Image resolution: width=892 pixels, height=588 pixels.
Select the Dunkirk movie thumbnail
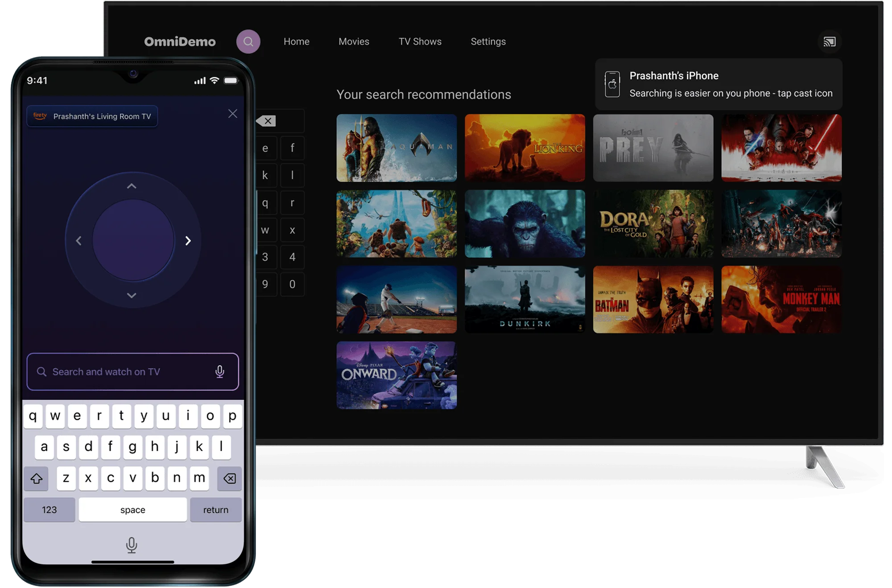tap(524, 300)
